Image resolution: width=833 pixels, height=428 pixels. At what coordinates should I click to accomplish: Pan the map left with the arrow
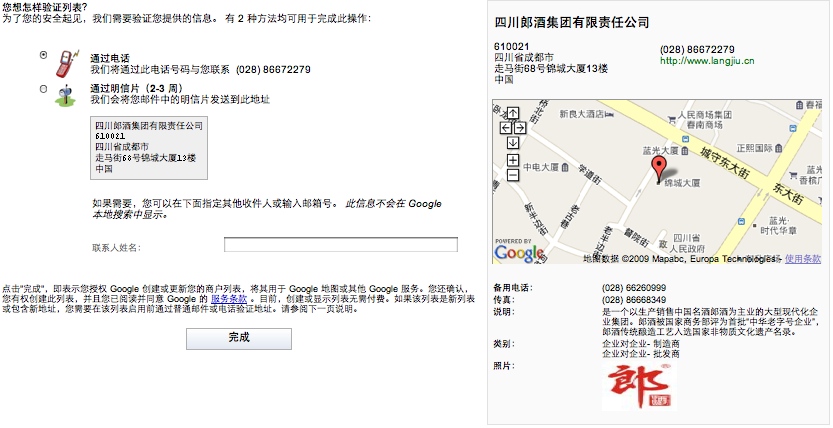(x=505, y=127)
